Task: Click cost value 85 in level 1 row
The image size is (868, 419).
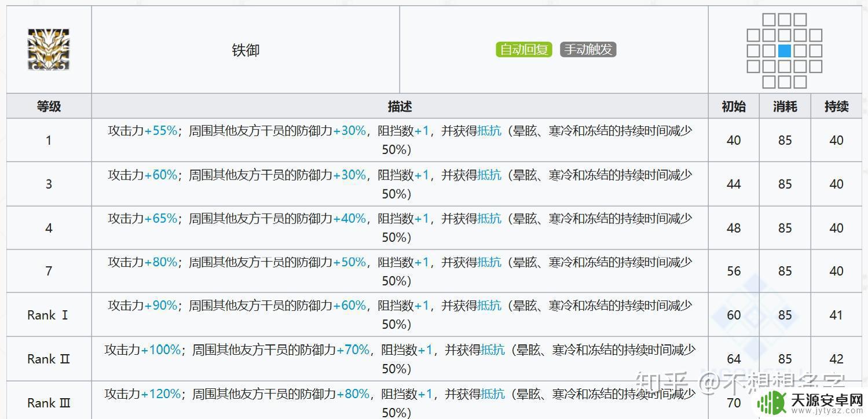Action: click(785, 140)
